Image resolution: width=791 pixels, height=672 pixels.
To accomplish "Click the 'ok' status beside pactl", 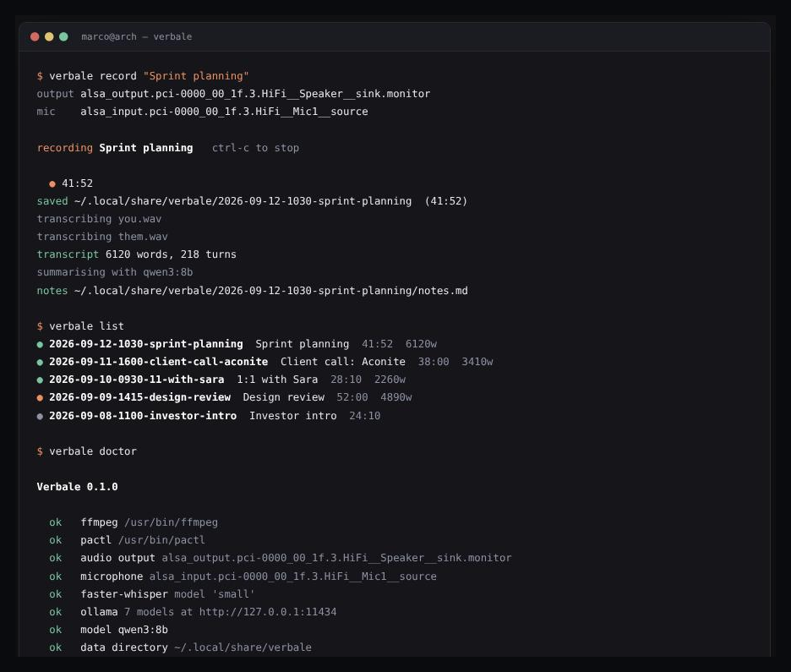I will click(56, 540).
